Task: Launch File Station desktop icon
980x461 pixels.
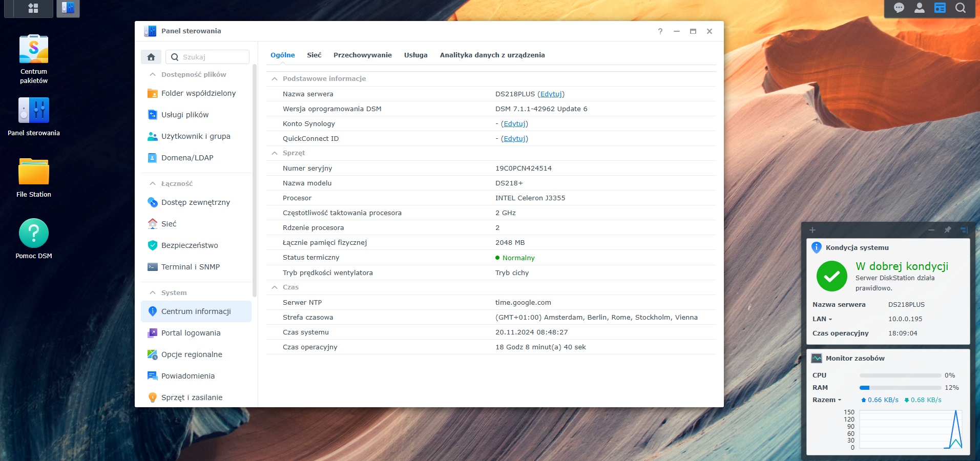Action: [34, 178]
